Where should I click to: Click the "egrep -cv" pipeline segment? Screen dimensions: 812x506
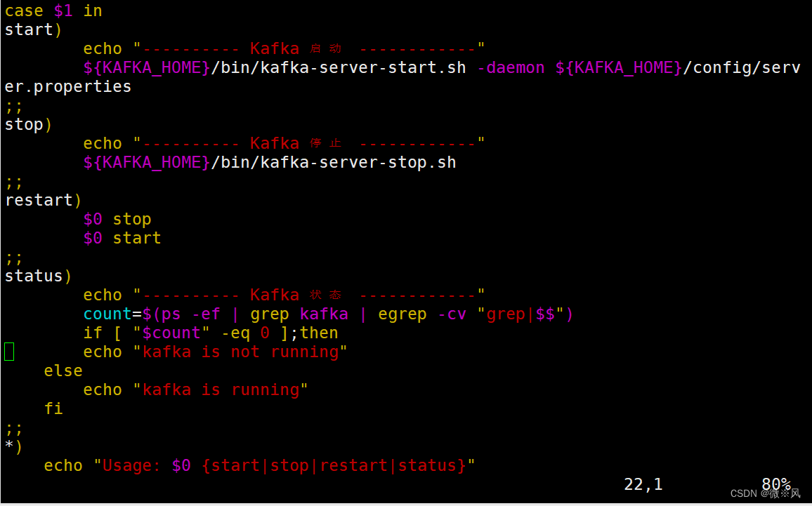(422, 314)
